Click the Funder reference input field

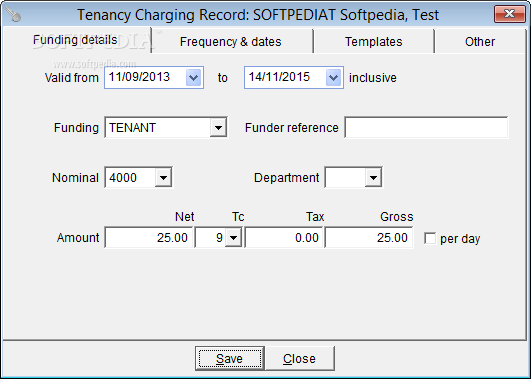pyautogui.click(x=426, y=127)
